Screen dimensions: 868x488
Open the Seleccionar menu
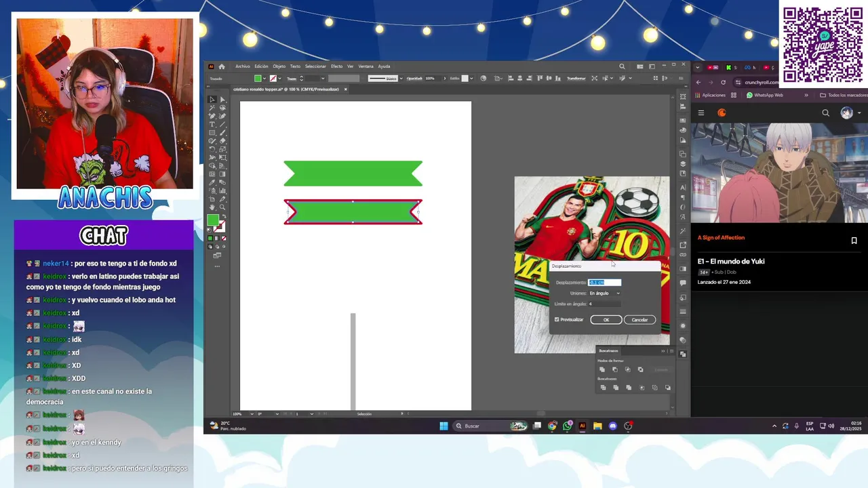click(315, 66)
